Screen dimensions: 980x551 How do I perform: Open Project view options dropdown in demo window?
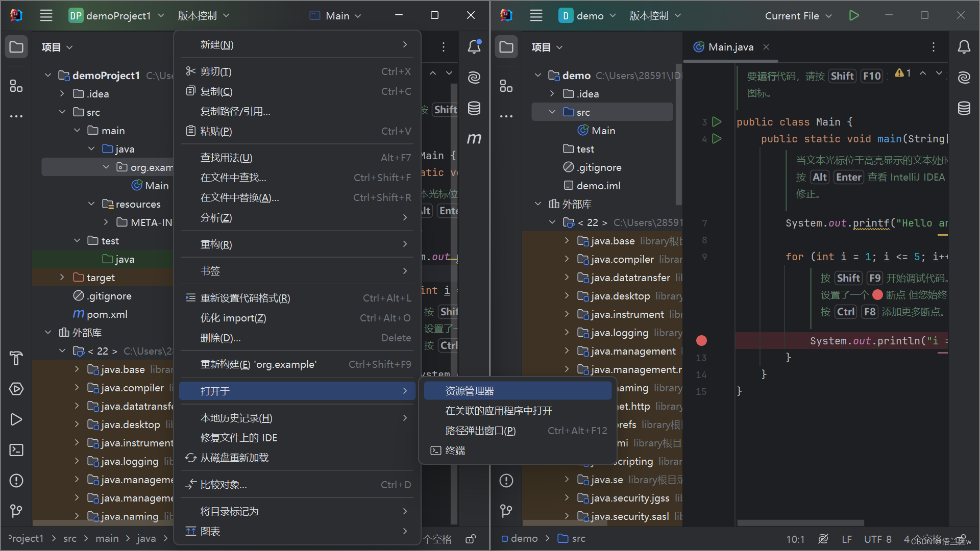click(x=547, y=47)
